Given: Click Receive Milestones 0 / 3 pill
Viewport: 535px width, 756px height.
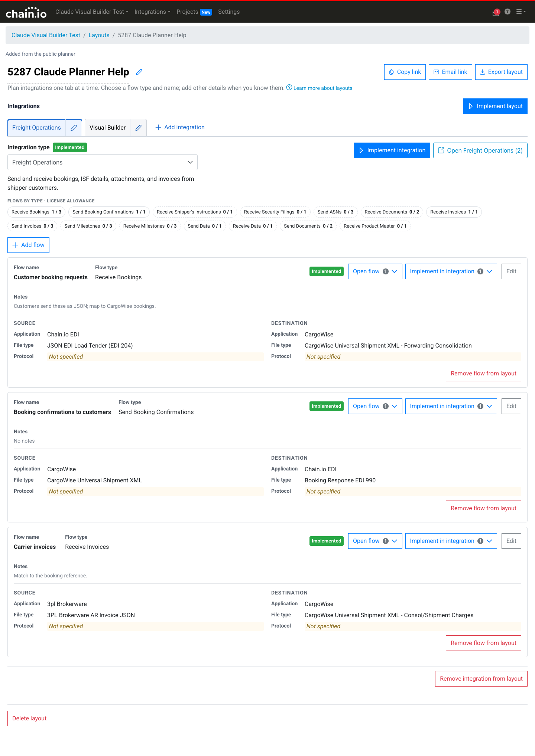Looking at the screenshot, I should pos(150,226).
